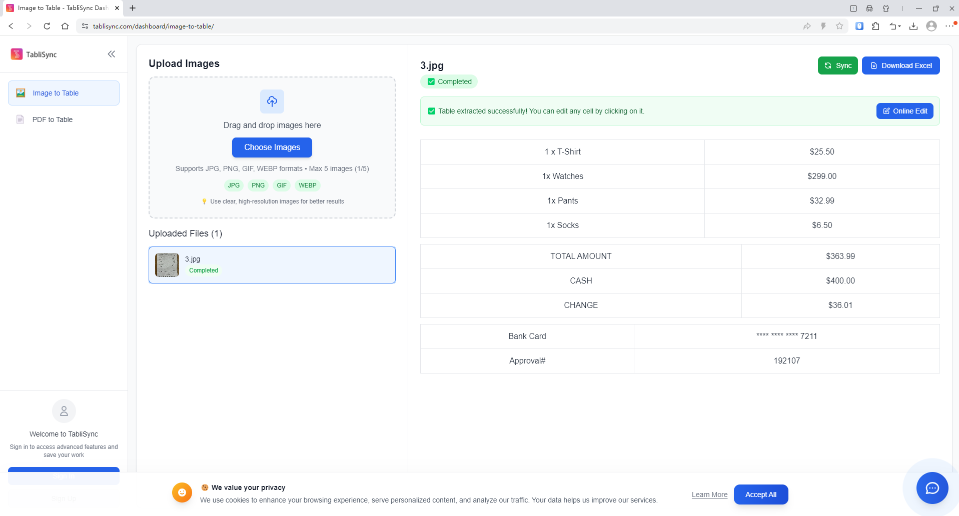Click the share arrow icon in address bar
The height and width of the screenshot is (516, 959).
[x=807, y=26]
